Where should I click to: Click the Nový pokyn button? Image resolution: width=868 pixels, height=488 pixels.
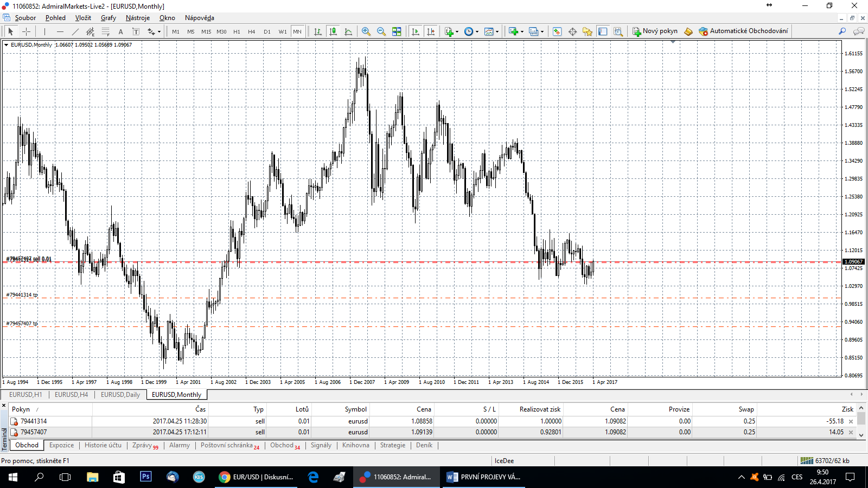[655, 31]
